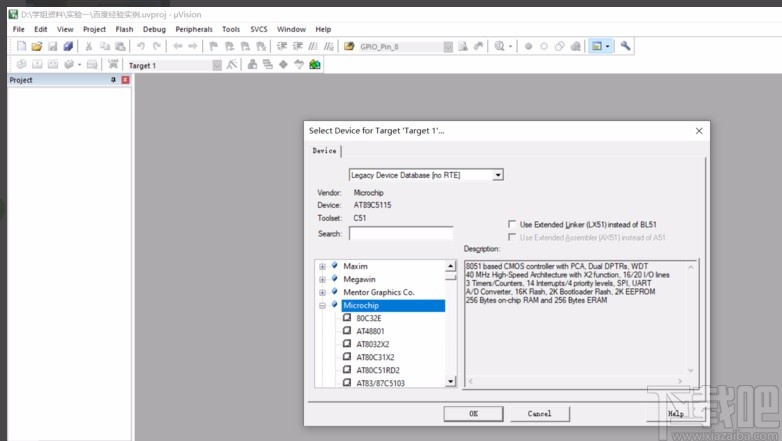782x441 pixels.
Task: Close the Project panel
Action: 125,80
